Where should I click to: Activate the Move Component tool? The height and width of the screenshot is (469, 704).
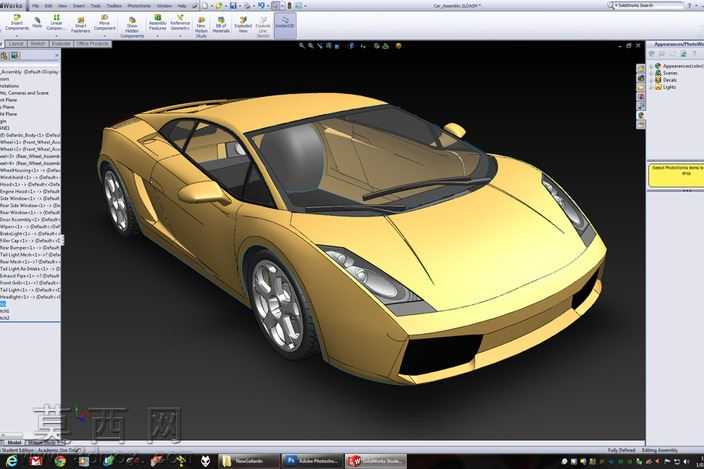pos(104,22)
